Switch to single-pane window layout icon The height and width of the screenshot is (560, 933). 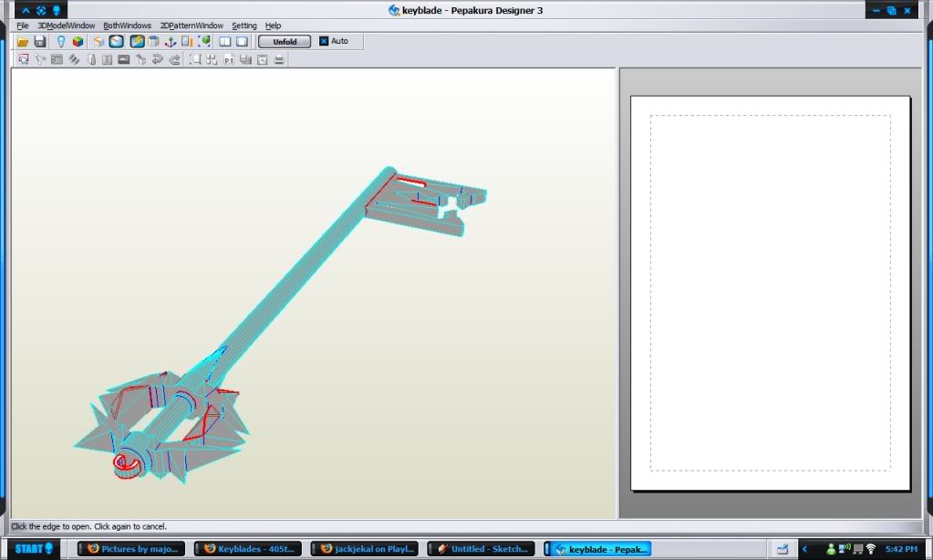[x=243, y=42]
